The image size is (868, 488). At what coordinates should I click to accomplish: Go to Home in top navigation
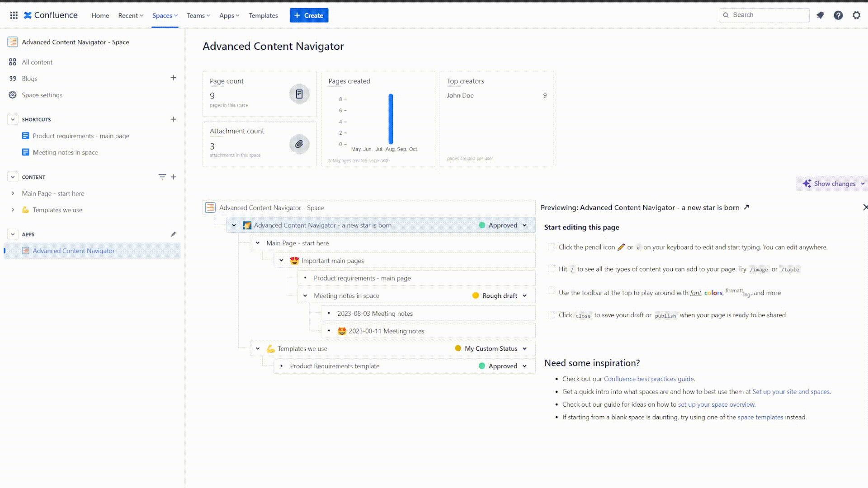pyautogui.click(x=100, y=15)
